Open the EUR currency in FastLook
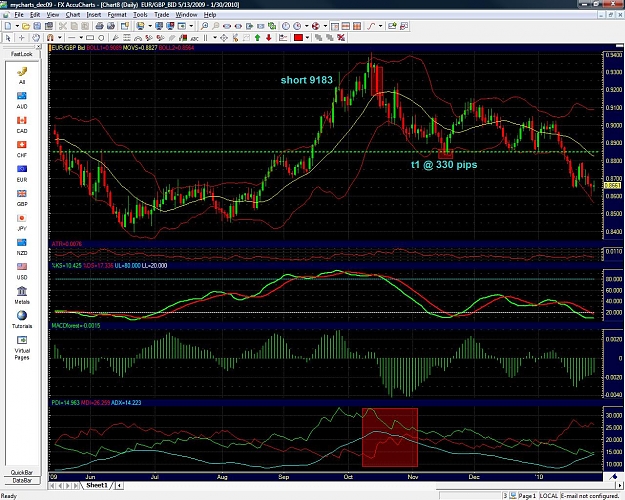Image resolution: width=625 pixels, height=500 pixels. coord(22,173)
